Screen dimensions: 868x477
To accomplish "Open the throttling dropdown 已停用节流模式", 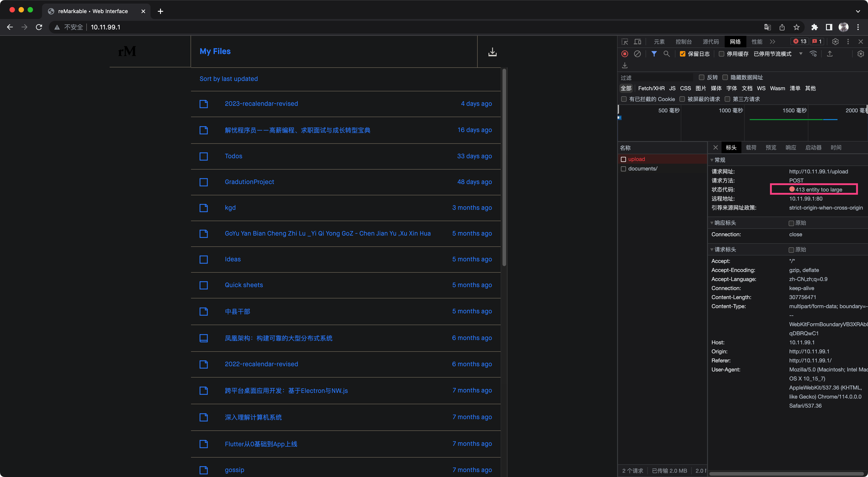I will pos(778,54).
